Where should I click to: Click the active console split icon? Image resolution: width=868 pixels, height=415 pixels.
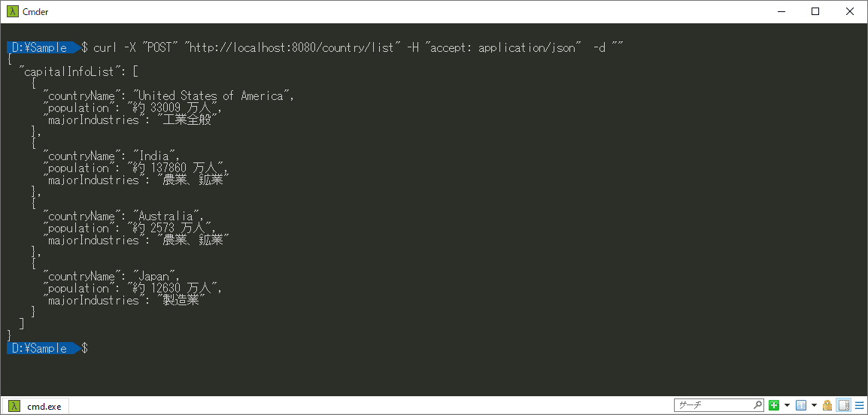[x=801, y=405]
